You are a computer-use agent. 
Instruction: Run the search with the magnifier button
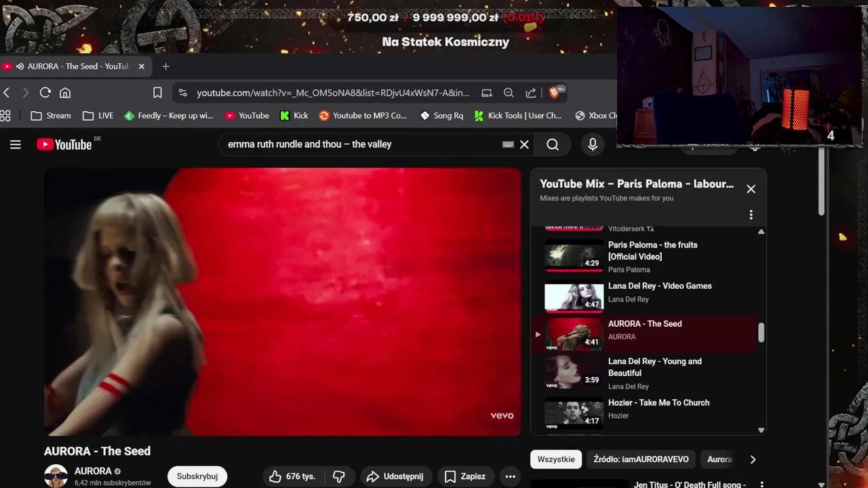coord(553,144)
